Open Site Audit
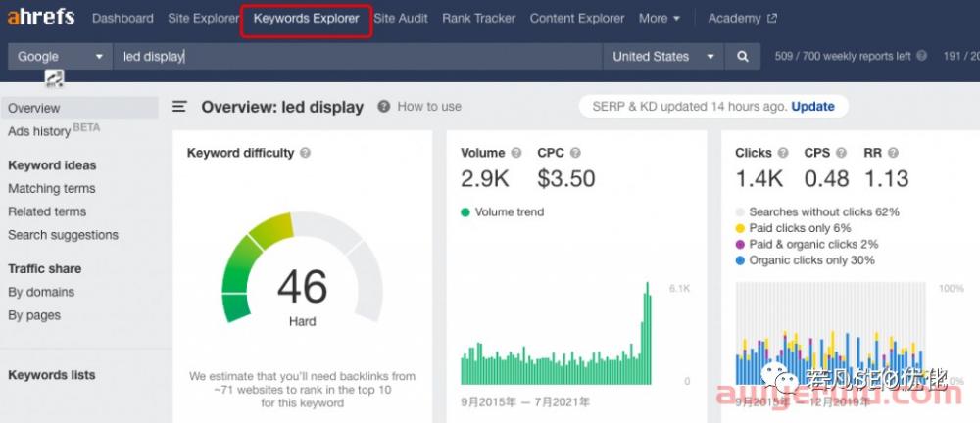This screenshot has height=423, width=980. tap(401, 19)
